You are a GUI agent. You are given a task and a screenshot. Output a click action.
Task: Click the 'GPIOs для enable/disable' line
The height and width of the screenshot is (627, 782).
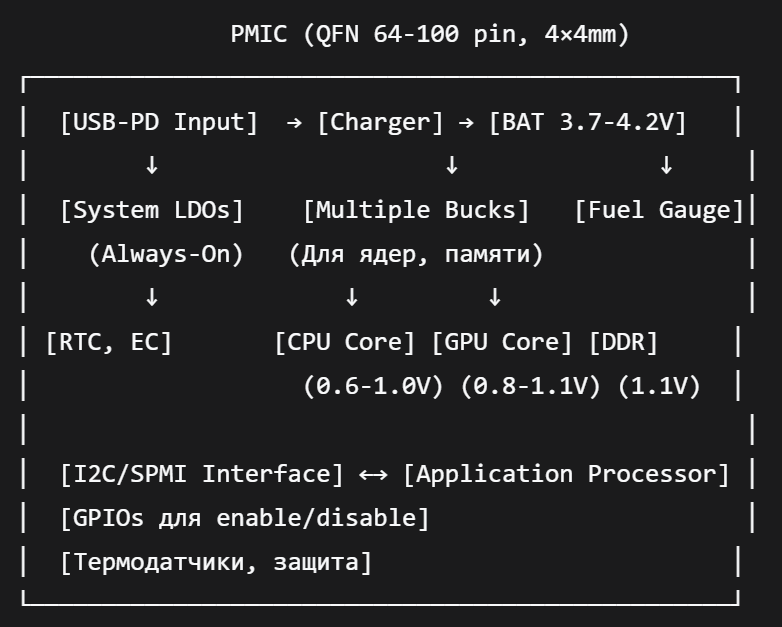click(x=245, y=518)
